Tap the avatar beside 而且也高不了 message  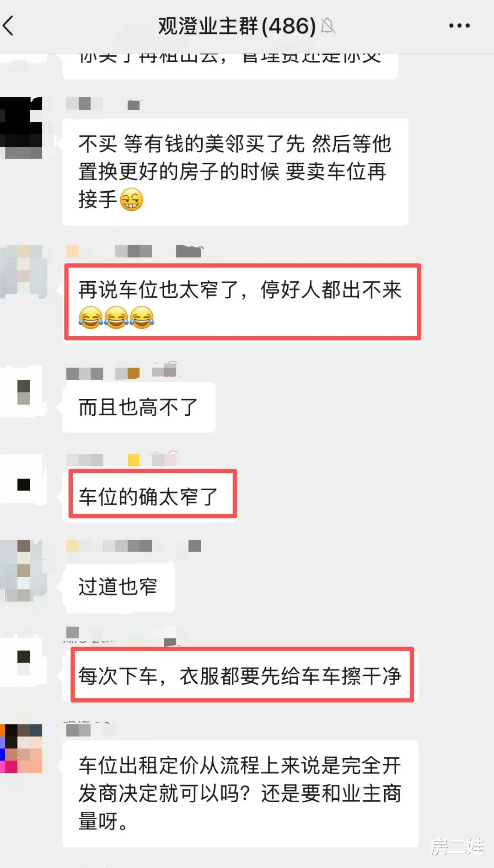(24, 391)
